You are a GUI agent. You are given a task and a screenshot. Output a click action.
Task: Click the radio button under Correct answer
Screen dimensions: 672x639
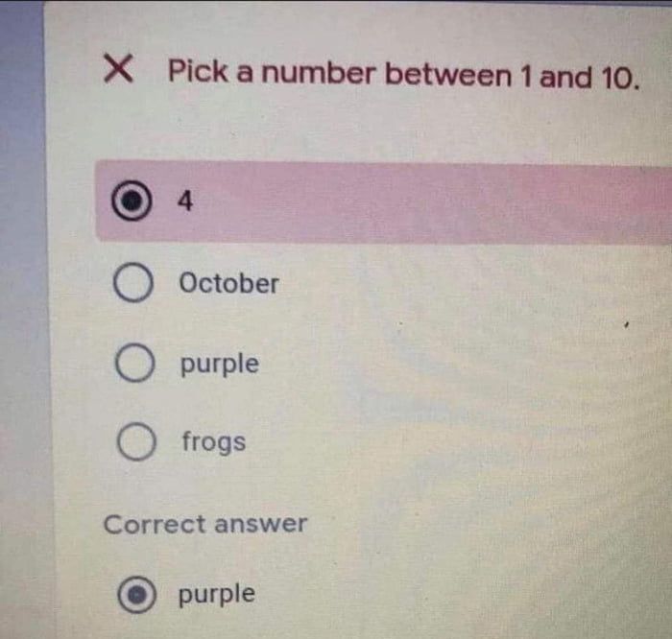pos(136,595)
